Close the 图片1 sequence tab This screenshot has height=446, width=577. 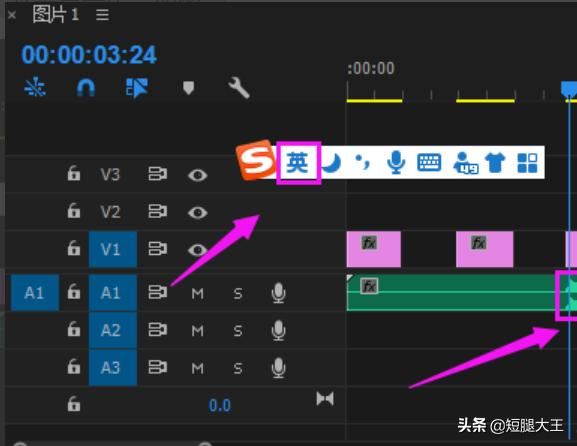click(12, 15)
